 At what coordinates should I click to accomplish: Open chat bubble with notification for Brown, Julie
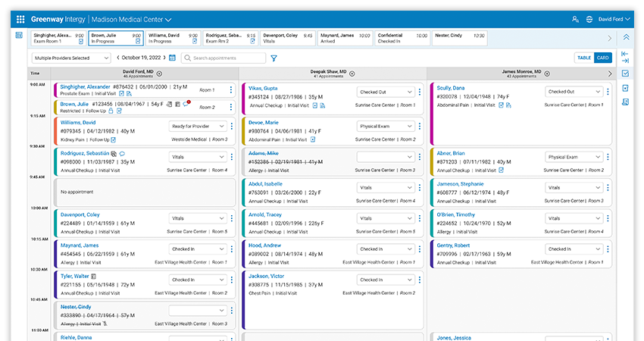pos(186,104)
